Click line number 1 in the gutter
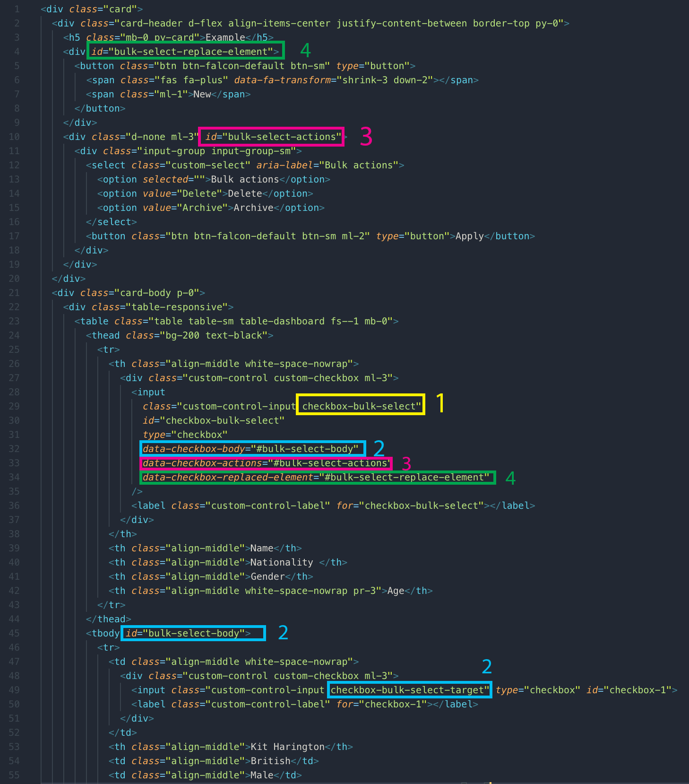The image size is (689, 784). [x=17, y=9]
